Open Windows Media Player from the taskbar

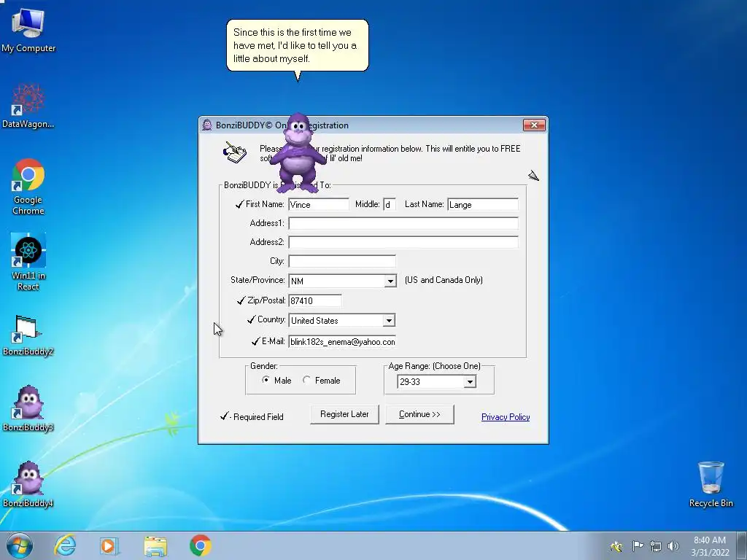(109, 545)
